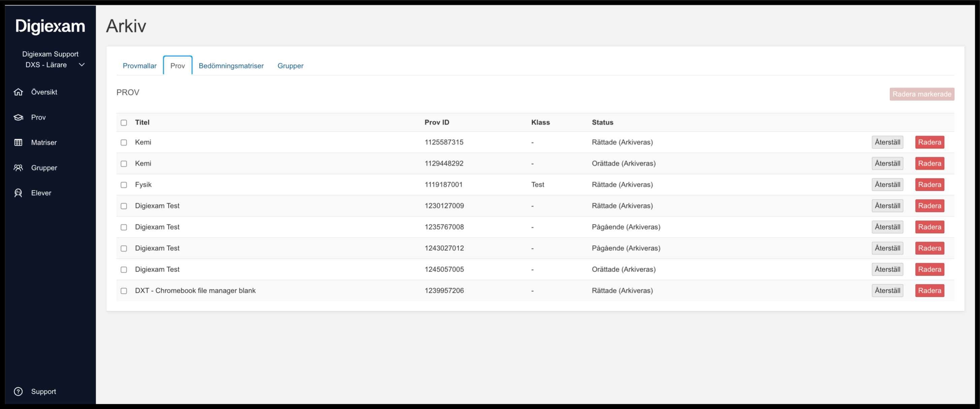Click the Digiexam logo

[50, 26]
